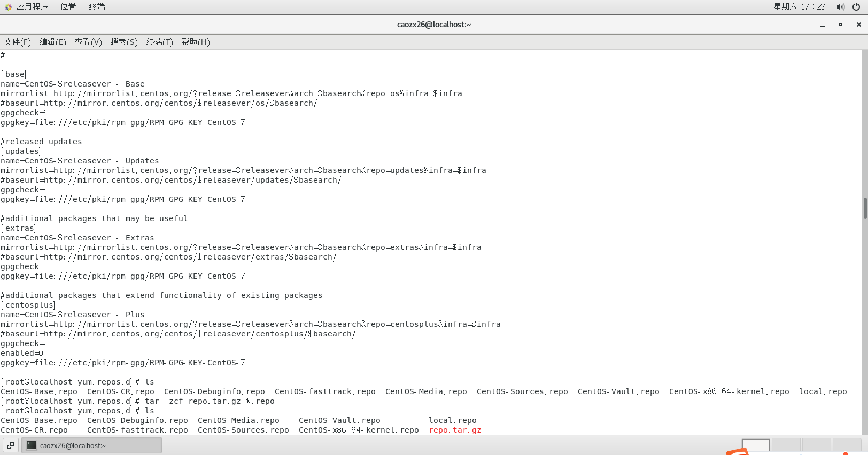The height and width of the screenshot is (455, 868).
Task: Click 'tar -zcf repo.tar.gz *.repo' command
Action: click(210, 401)
